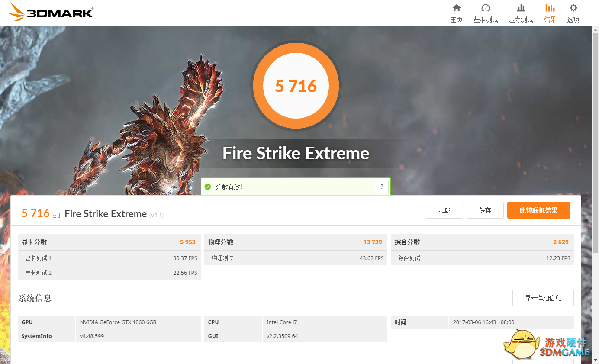
Task: Click the 综合测试 row label
Action: [x=409, y=258]
